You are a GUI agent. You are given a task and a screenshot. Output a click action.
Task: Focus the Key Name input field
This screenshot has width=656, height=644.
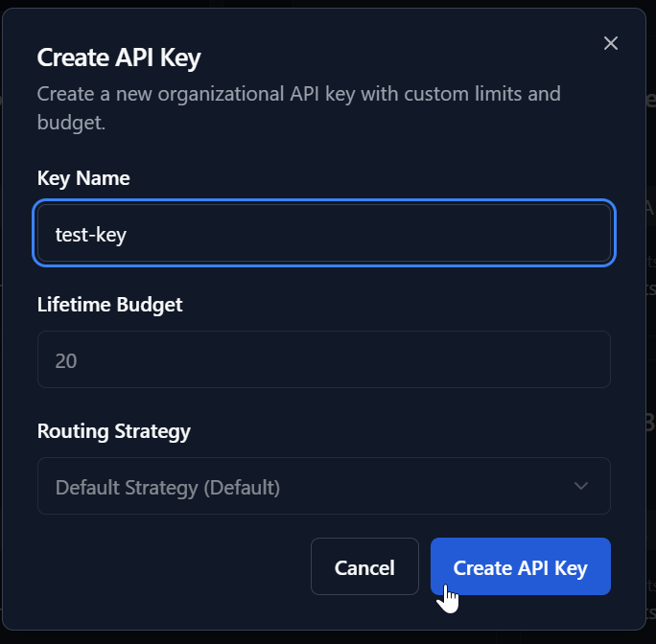click(323, 233)
